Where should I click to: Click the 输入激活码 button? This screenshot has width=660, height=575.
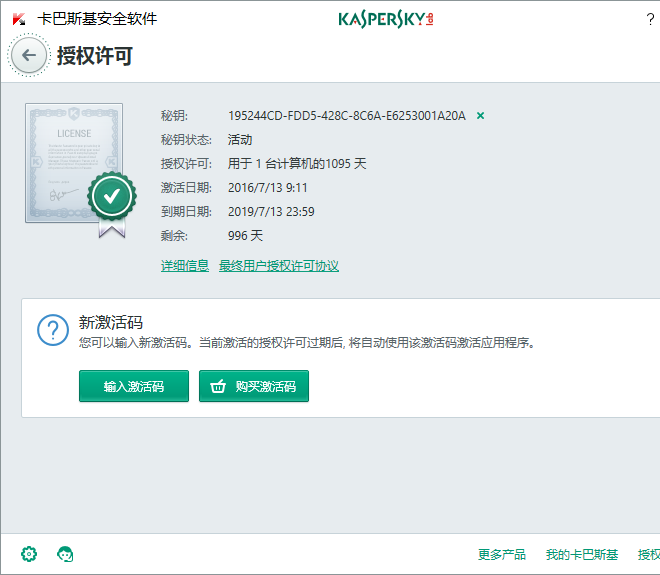click(134, 386)
